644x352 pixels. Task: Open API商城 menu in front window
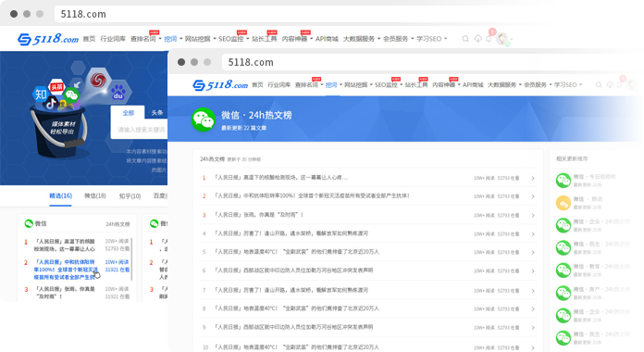pos(473,84)
